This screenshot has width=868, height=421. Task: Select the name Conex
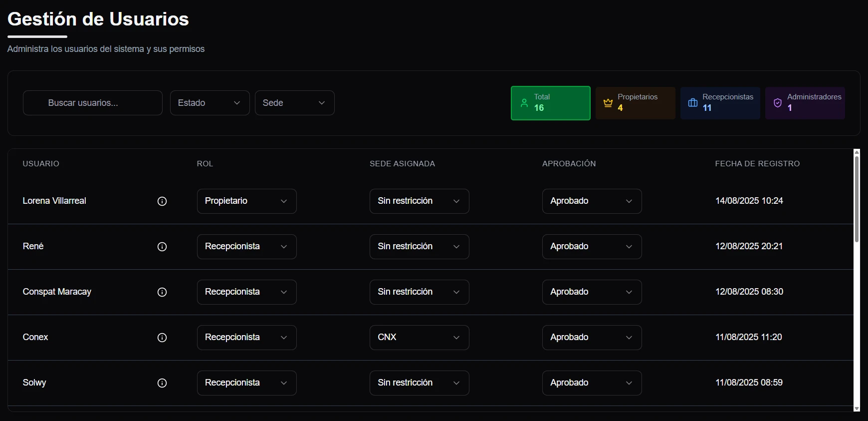tap(35, 337)
